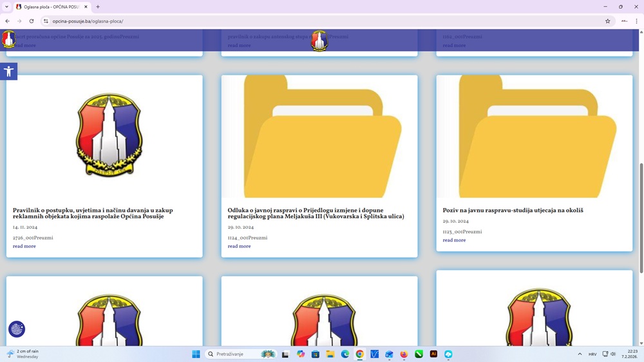Launch Adobe Illustrator from the taskbar
This screenshot has width=644, height=362.
[433, 354]
